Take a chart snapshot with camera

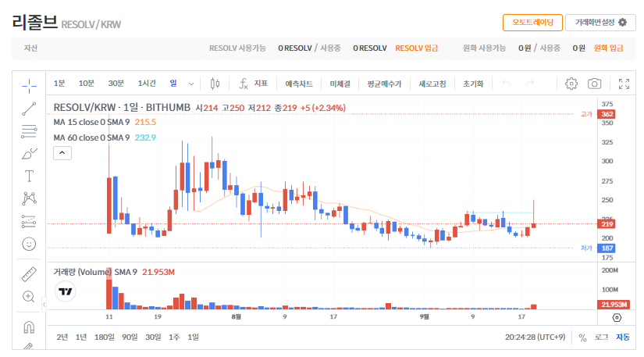(x=594, y=84)
